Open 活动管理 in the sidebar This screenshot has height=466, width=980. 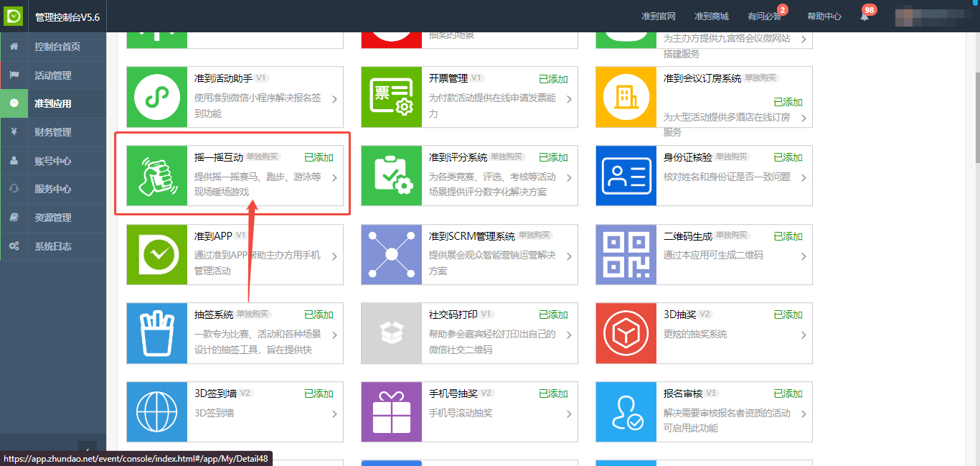pos(53,75)
